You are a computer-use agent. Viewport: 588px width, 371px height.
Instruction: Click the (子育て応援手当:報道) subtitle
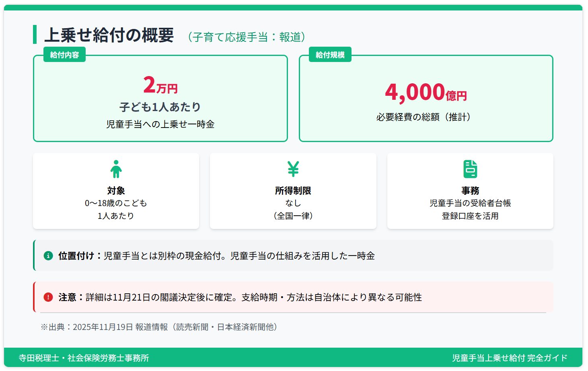pyautogui.click(x=246, y=37)
